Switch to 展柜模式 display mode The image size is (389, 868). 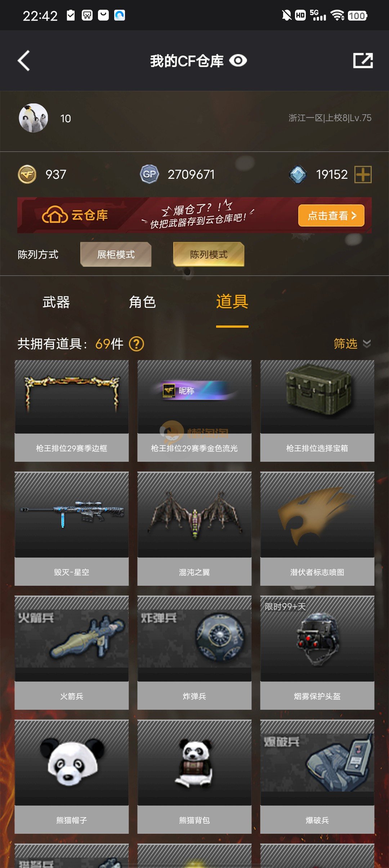(x=116, y=254)
